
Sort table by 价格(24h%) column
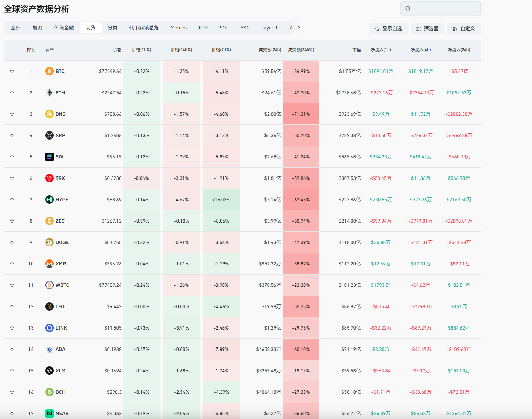click(181, 50)
